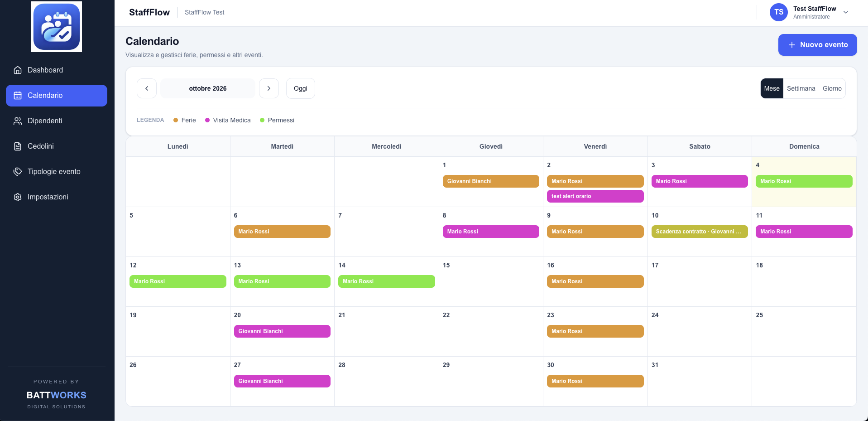Image resolution: width=868 pixels, height=421 pixels.
Task: Click the magenta Visita Medica legend dot
Action: (207, 120)
